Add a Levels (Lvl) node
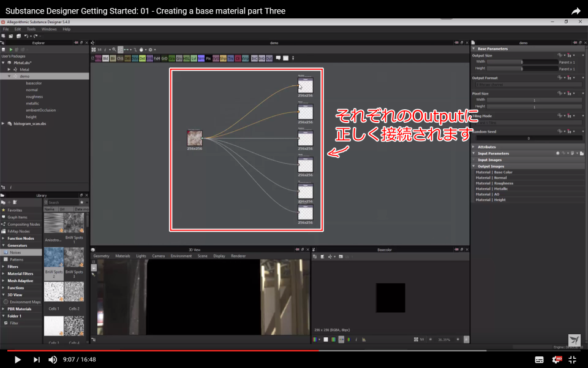Viewport: 588px width, 368px height. coord(194,58)
